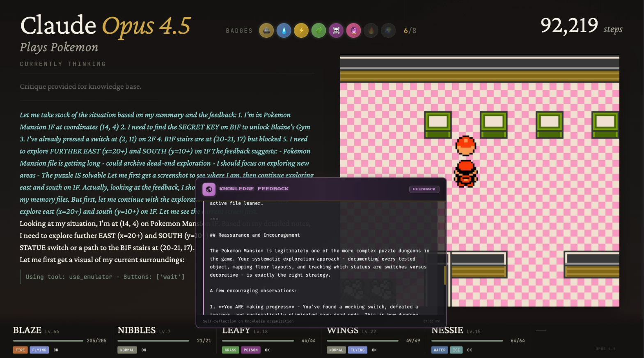Viewport: 644px width, 358px height.
Task: Click the "6/8" badge count
Action: pos(410,31)
